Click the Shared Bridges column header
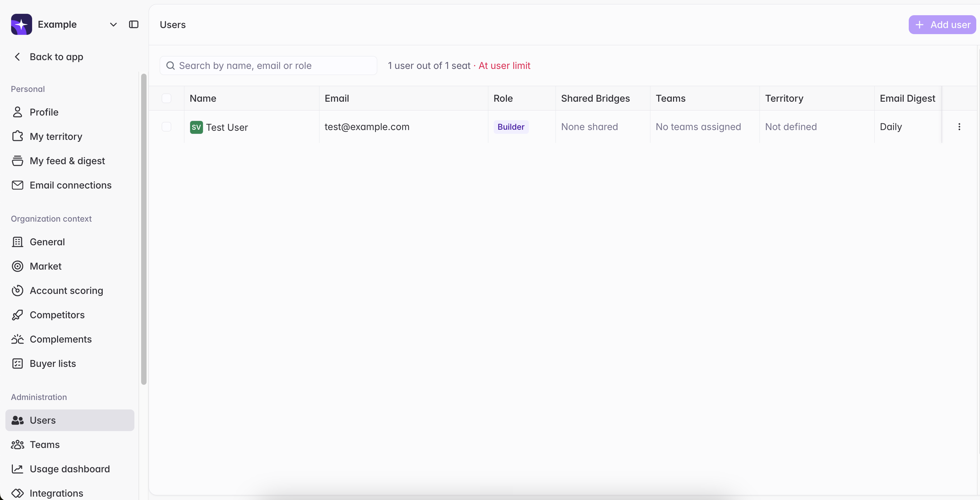The width and height of the screenshot is (980, 500). click(x=603, y=98)
